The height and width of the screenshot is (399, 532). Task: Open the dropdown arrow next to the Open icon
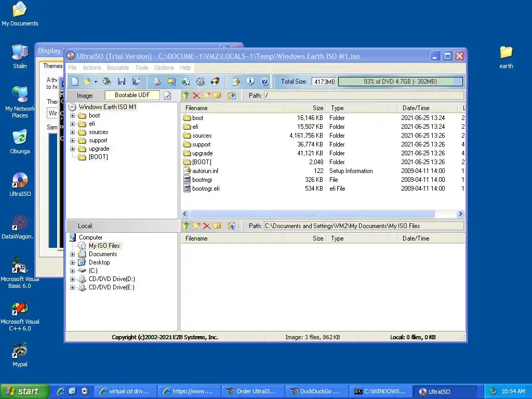click(96, 82)
